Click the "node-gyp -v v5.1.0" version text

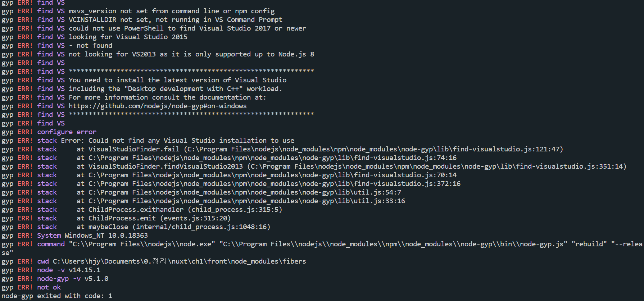coord(73,279)
